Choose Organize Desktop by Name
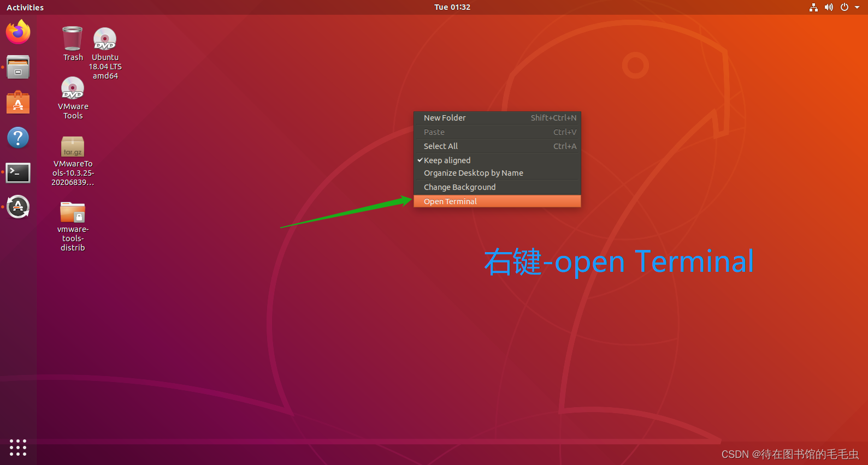 497,173
